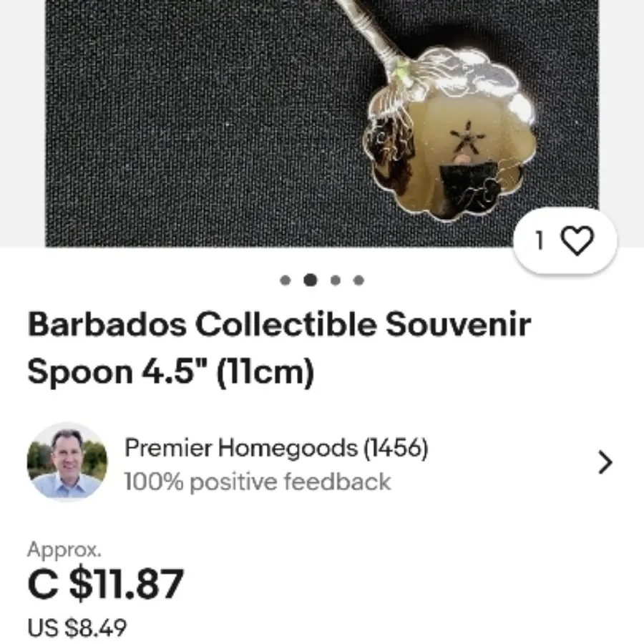Click the US $8.49 original price
The height and width of the screenshot is (644, 644).
77,628
